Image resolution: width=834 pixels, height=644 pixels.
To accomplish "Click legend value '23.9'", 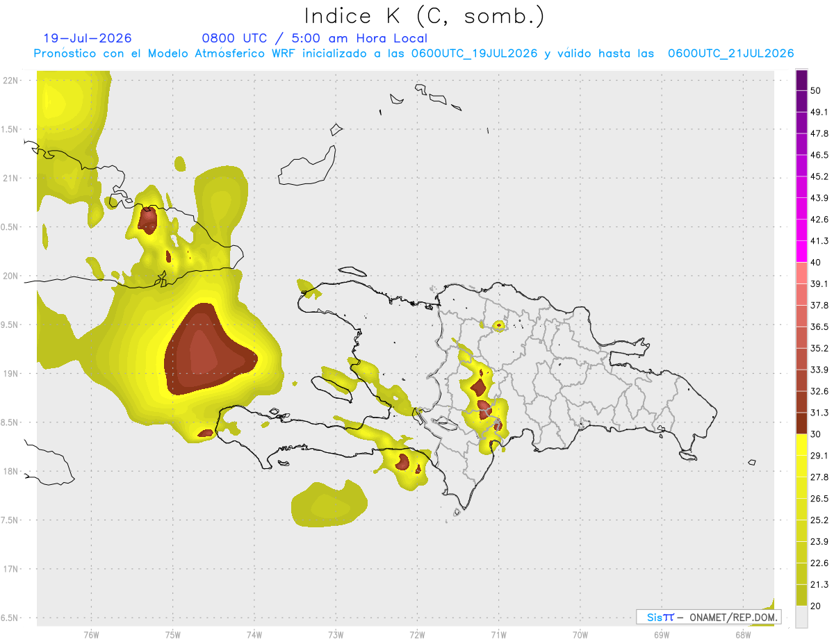I will 819,542.
